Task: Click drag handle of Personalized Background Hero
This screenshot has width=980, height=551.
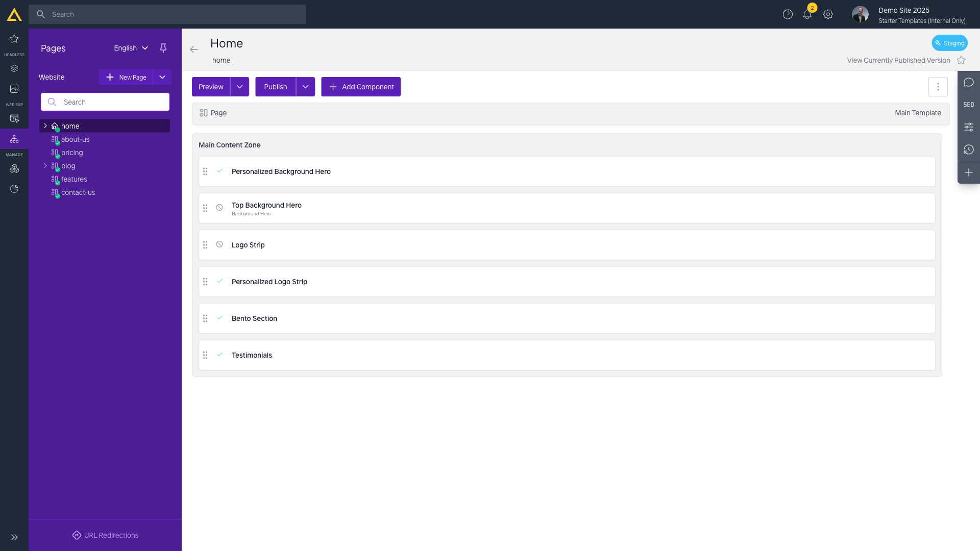Action: 205,171
